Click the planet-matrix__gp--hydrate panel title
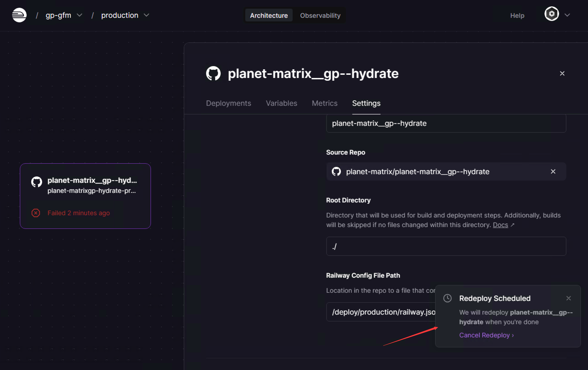 313,73
